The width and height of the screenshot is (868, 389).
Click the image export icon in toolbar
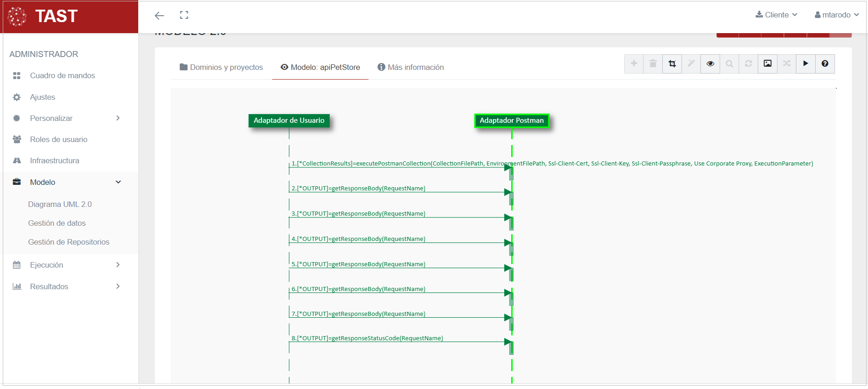767,64
